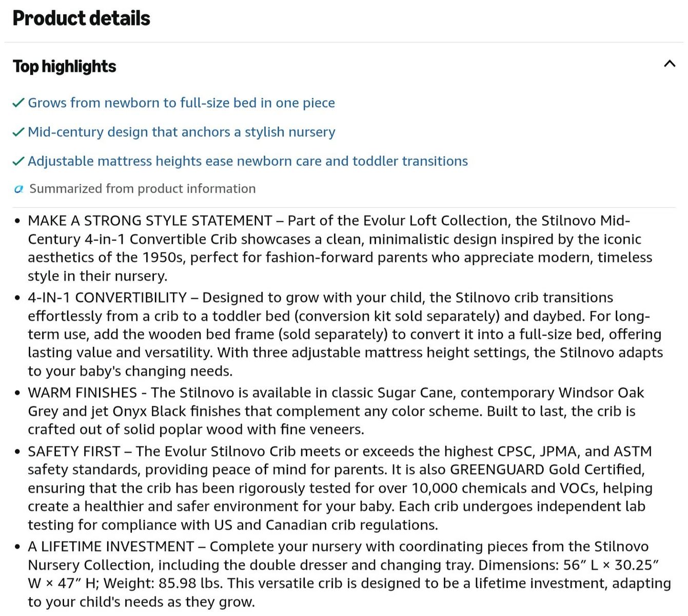Click the SAFETY FIRST bullet text
The image size is (688, 616).
click(340, 488)
